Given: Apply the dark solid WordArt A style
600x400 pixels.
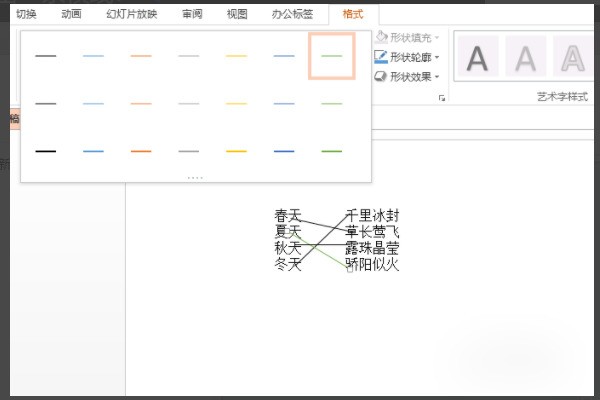Looking at the screenshot, I should point(478,56).
